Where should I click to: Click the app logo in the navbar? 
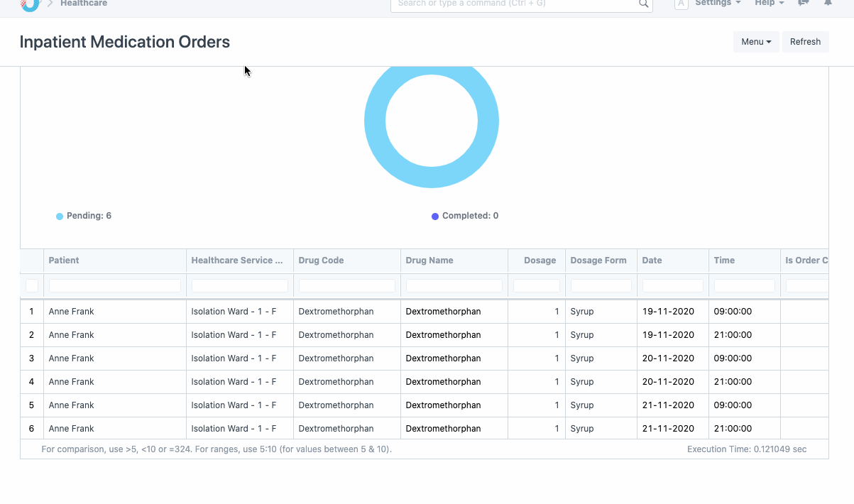[30, 4]
